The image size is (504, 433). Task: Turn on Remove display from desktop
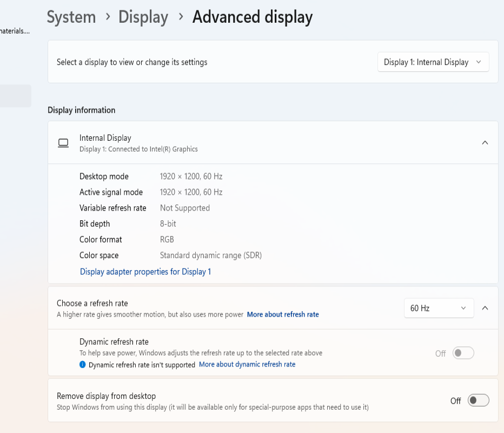(478, 401)
